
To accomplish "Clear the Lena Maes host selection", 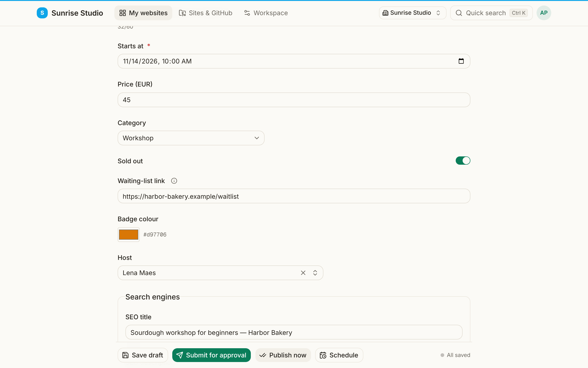I will tap(303, 273).
